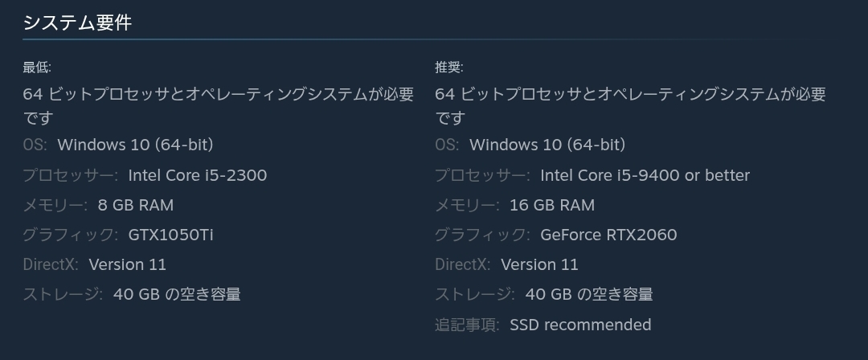Click DirectX Version 11 in recommended column
This screenshot has height=360, width=868.
click(539, 264)
